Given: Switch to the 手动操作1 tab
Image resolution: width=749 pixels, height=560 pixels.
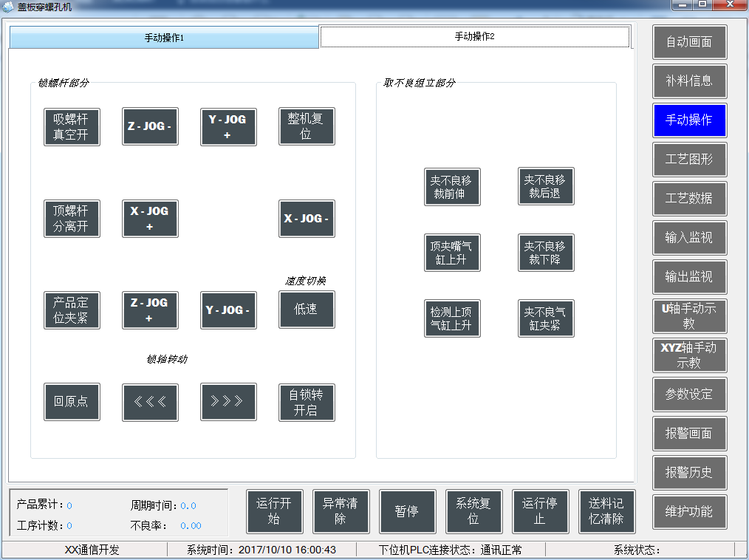Looking at the screenshot, I should tap(164, 38).
